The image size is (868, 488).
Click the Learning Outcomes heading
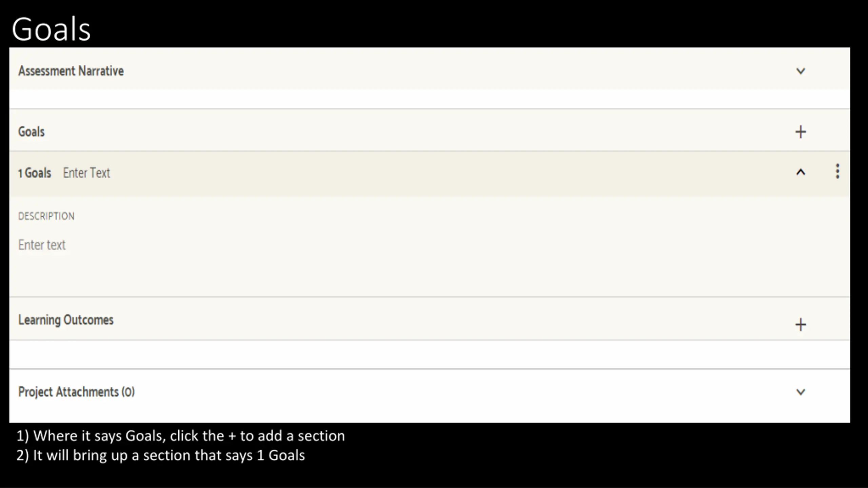(66, 320)
